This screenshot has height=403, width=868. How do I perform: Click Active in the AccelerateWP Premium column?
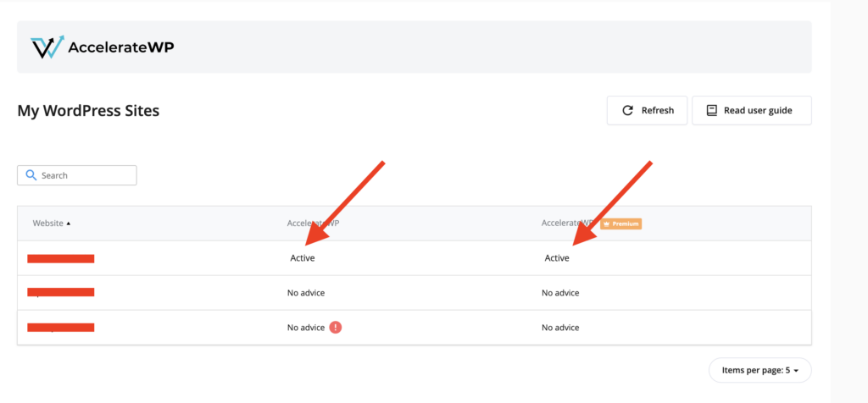tap(557, 258)
